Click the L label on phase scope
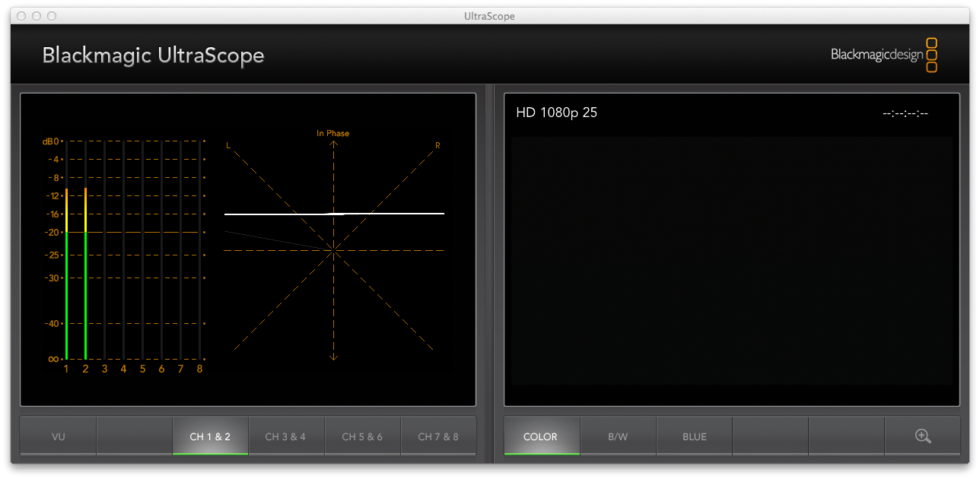Viewport: 980px width, 479px height. click(x=228, y=145)
